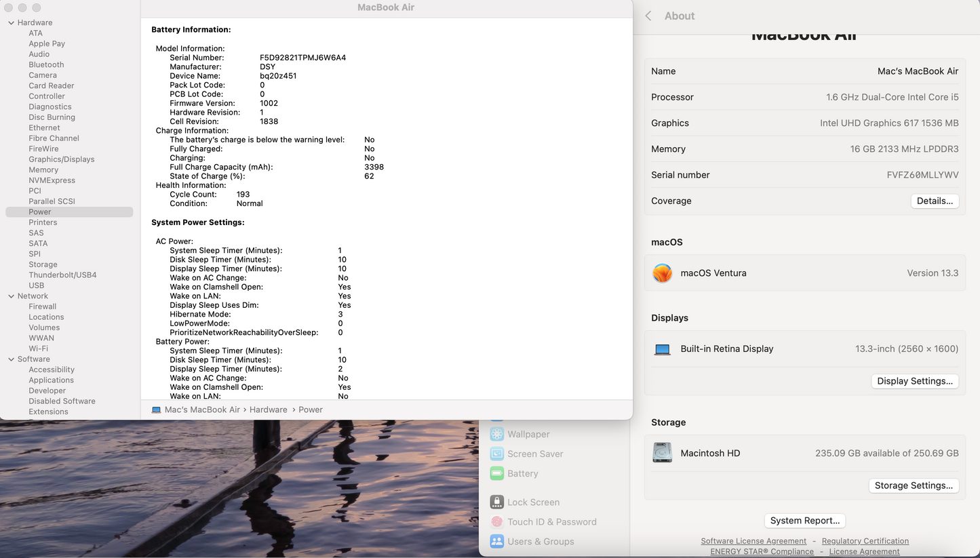Open Software License Agreement link

click(753, 541)
